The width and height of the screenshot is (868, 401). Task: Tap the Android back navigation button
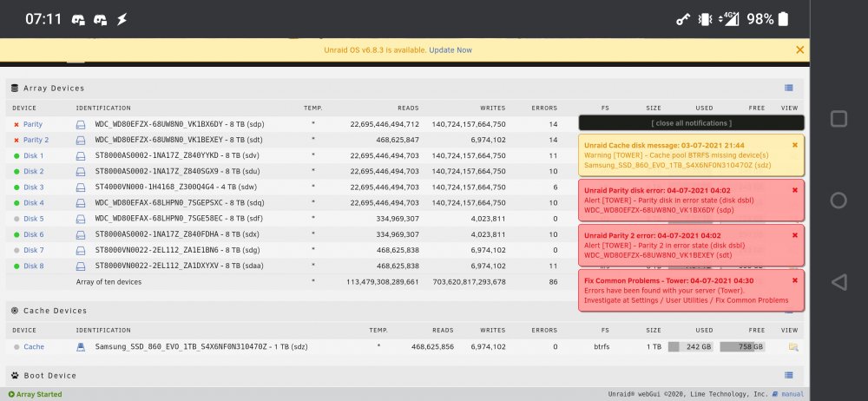(x=839, y=282)
